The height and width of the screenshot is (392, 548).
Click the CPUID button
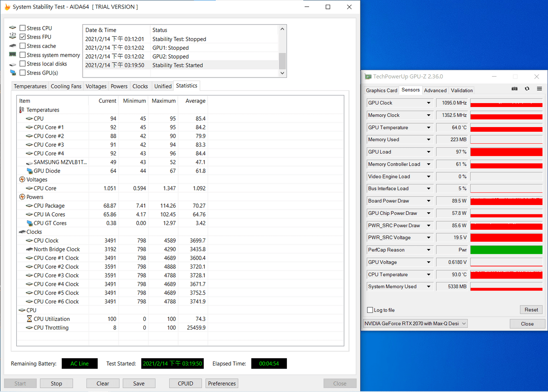tap(185, 383)
